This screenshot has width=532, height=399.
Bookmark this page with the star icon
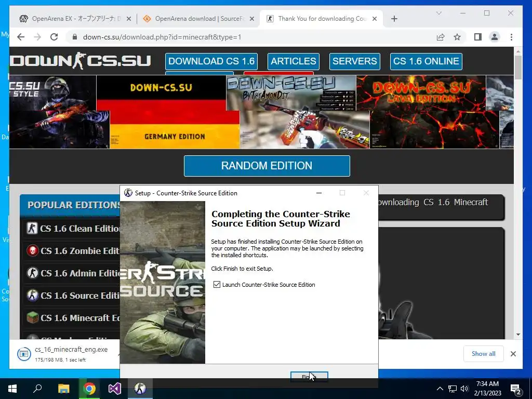(x=457, y=37)
